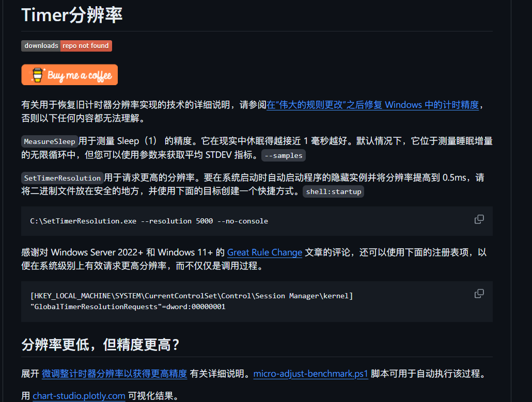Click the Timer分辨率 main heading
The width and height of the screenshot is (532, 402).
click(x=72, y=15)
